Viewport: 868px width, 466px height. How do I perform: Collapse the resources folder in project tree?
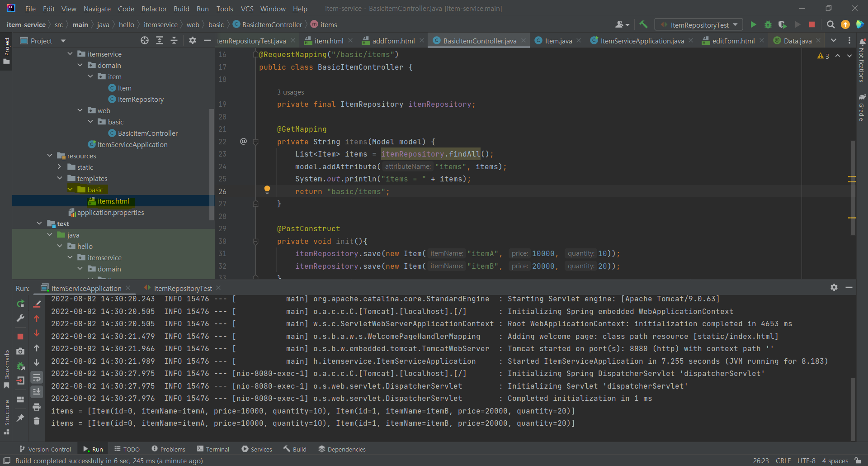pyautogui.click(x=50, y=156)
